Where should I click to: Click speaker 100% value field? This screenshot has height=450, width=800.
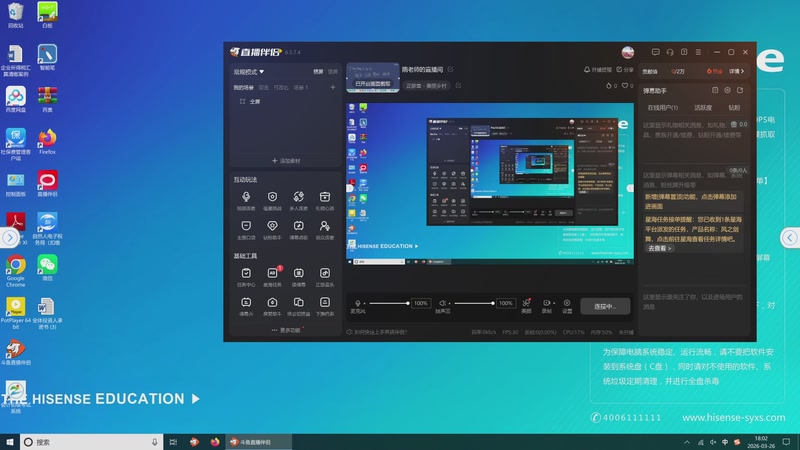click(506, 303)
